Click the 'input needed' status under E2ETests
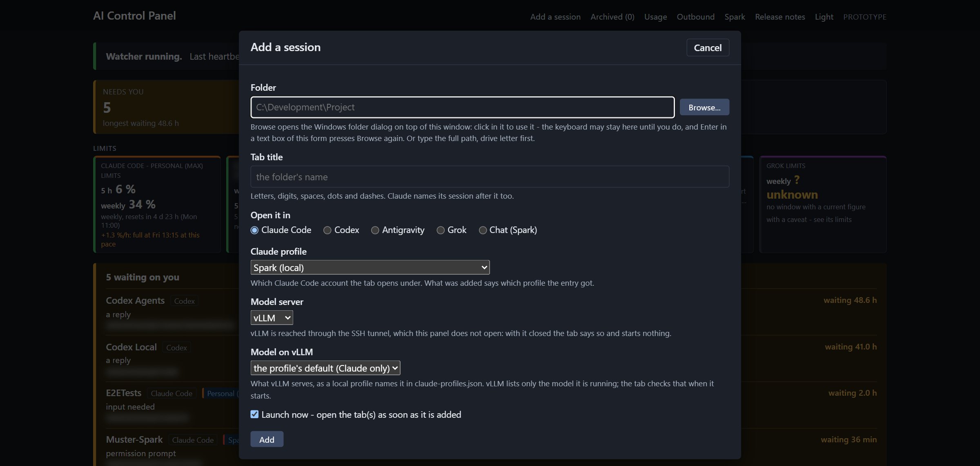This screenshot has width=980, height=466. click(x=130, y=407)
